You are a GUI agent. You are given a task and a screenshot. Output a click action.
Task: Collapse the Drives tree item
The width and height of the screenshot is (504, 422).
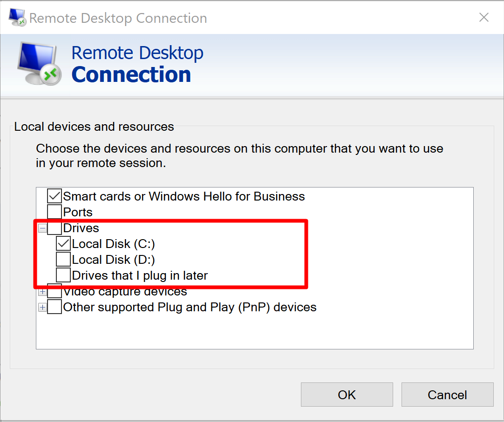(x=42, y=228)
